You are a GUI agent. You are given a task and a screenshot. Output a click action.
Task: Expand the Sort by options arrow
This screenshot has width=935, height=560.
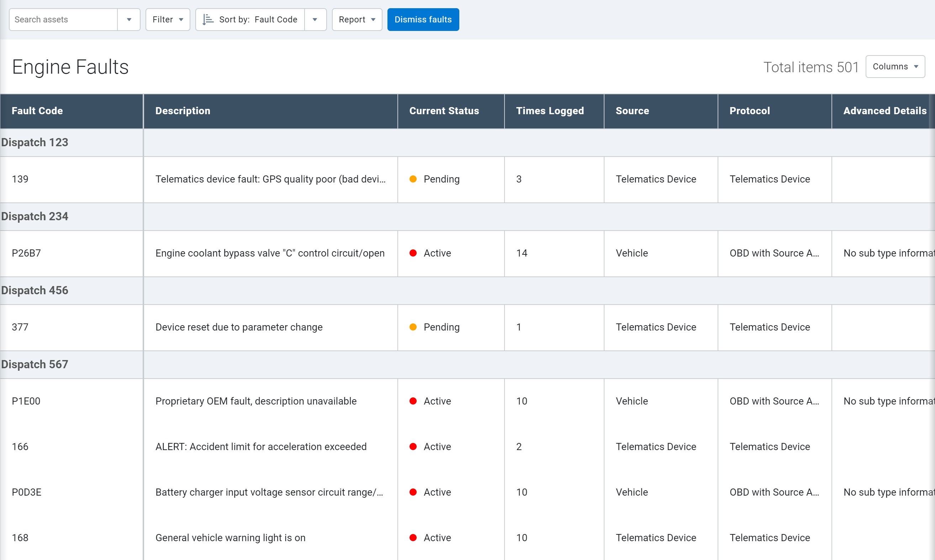pyautogui.click(x=315, y=19)
